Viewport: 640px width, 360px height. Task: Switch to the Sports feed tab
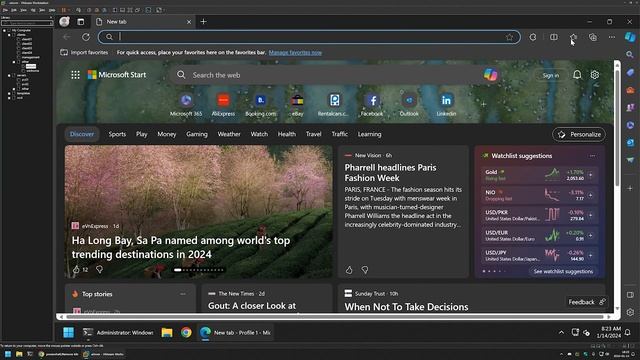[117, 134]
